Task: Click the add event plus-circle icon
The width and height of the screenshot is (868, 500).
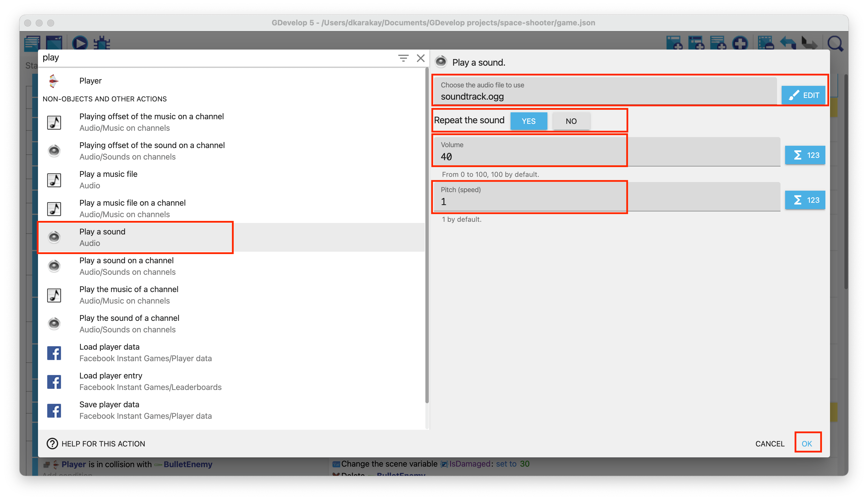Action: click(740, 43)
